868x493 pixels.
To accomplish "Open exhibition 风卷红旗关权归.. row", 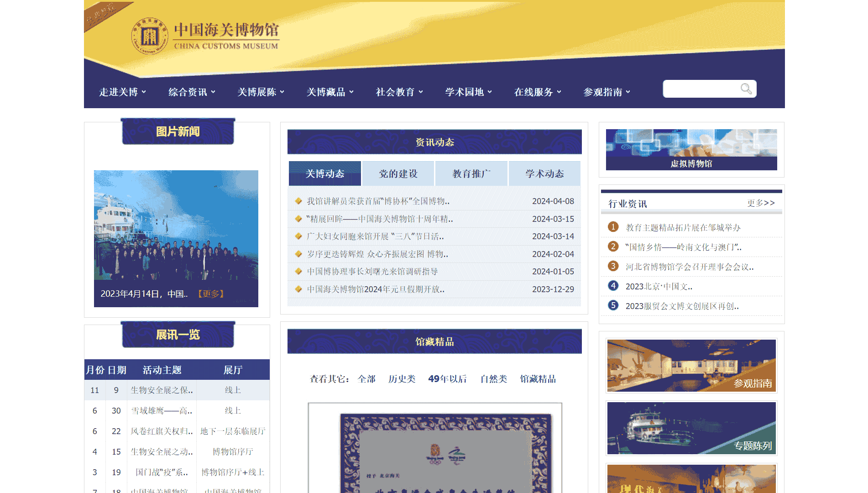I will (177, 431).
